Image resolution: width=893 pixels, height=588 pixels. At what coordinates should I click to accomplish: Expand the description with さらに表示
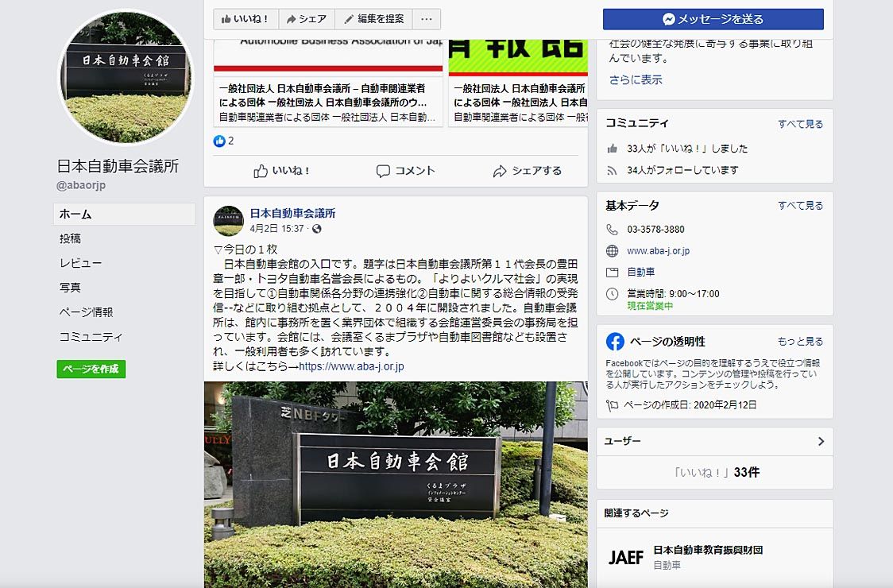point(636,79)
